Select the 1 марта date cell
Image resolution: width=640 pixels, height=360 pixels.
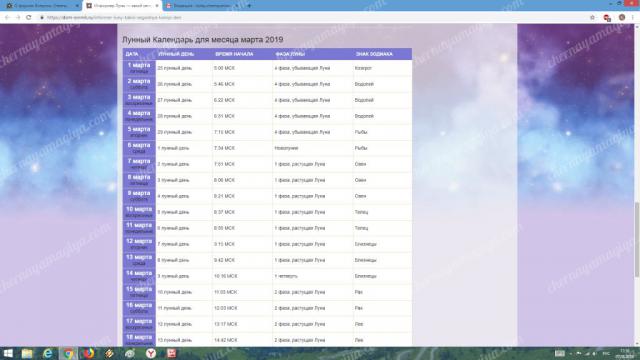(x=139, y=68)
